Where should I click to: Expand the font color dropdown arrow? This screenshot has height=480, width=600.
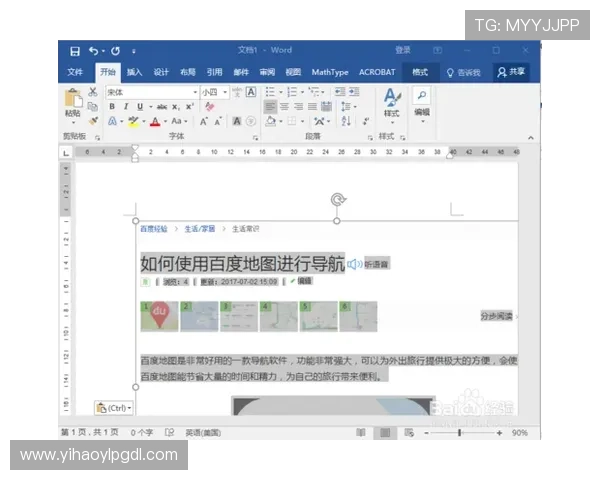point(165,122)
